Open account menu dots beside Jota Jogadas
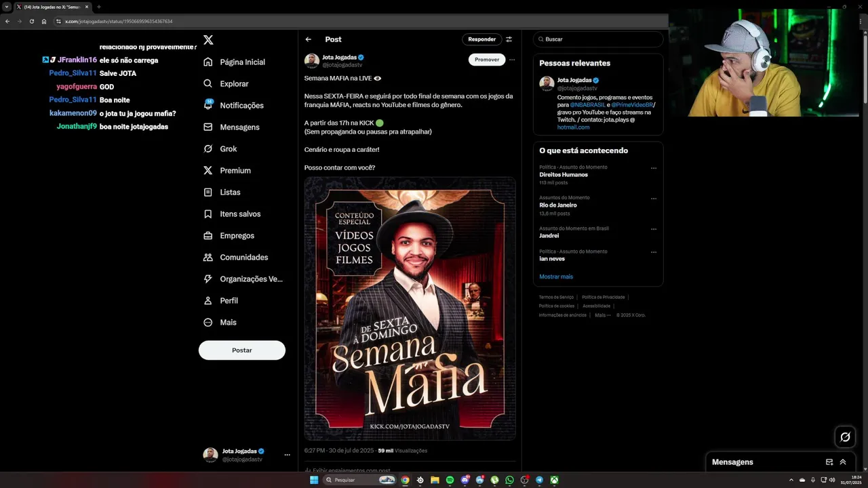This screenshot has width=868, height=488. pyautogui.click(x=288, y=455)
